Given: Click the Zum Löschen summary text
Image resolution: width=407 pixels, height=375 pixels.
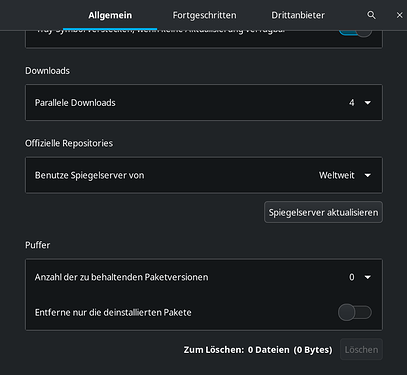Looking at the screenshot, I should pos(258,350).
